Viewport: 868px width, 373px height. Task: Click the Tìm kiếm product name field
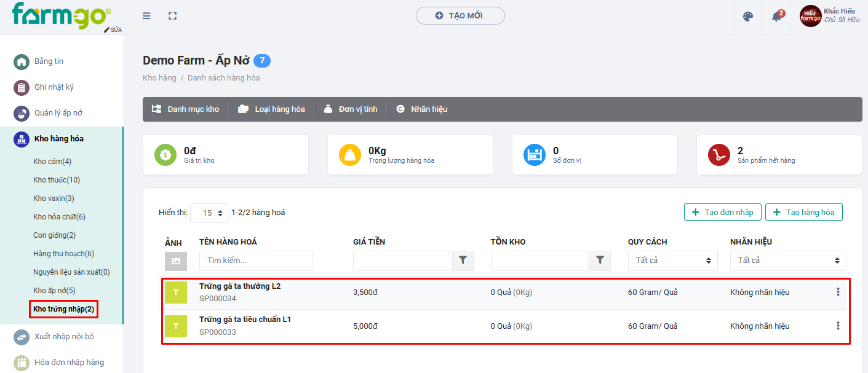coord(255,261)
